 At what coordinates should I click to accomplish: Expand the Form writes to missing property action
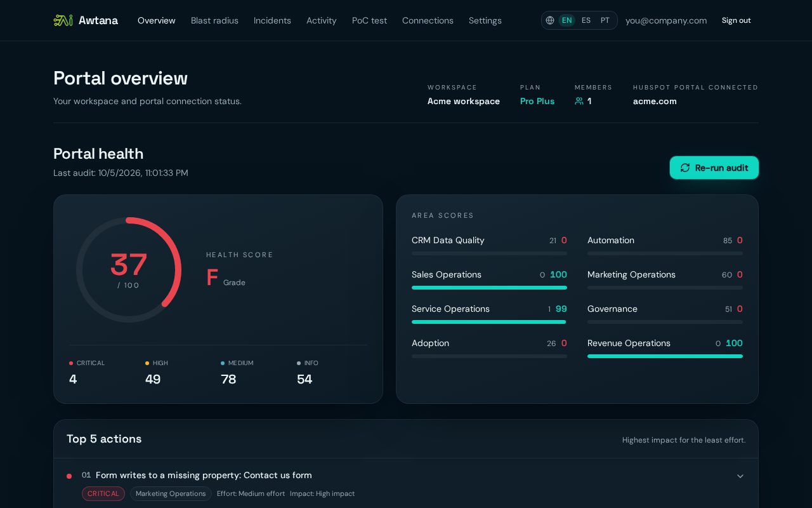tap(740, 476)
